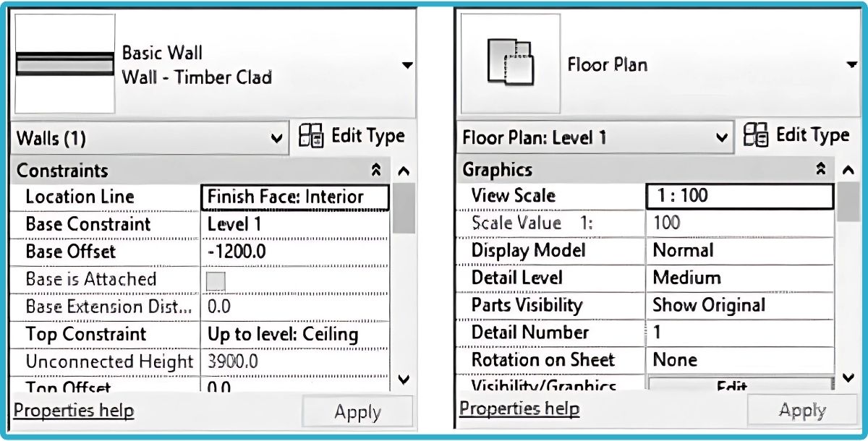Collapse the Graphics section chevron

822,169
